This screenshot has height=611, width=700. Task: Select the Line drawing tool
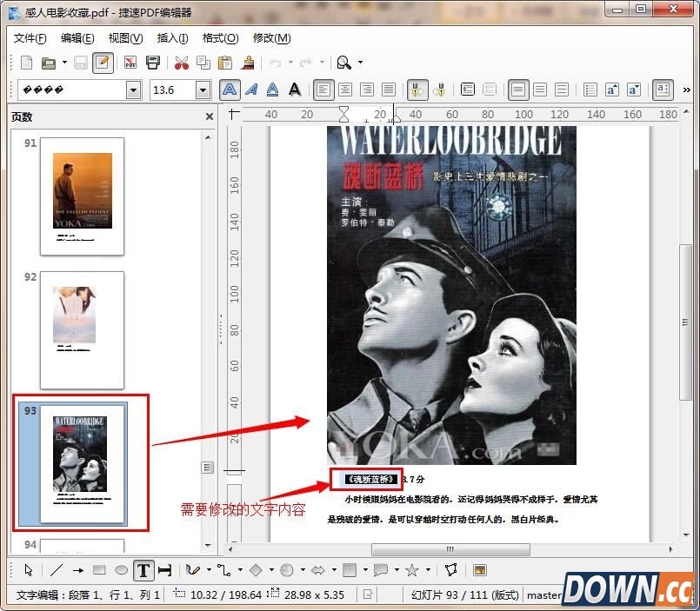pyautogui.click(x=57, y=570)
